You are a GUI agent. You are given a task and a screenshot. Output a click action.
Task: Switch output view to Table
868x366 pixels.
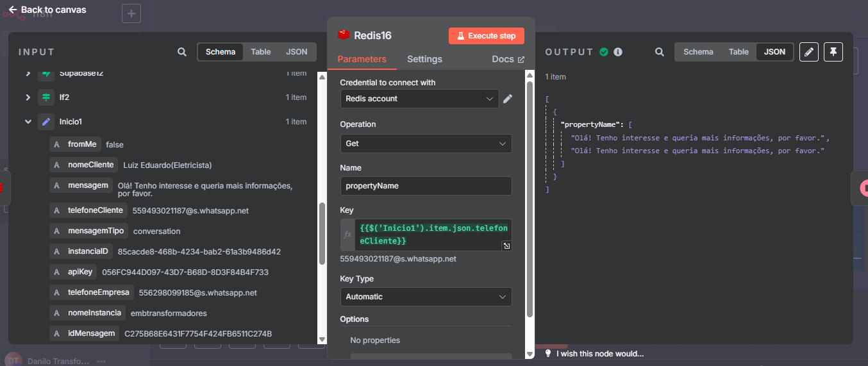[739, 52]
